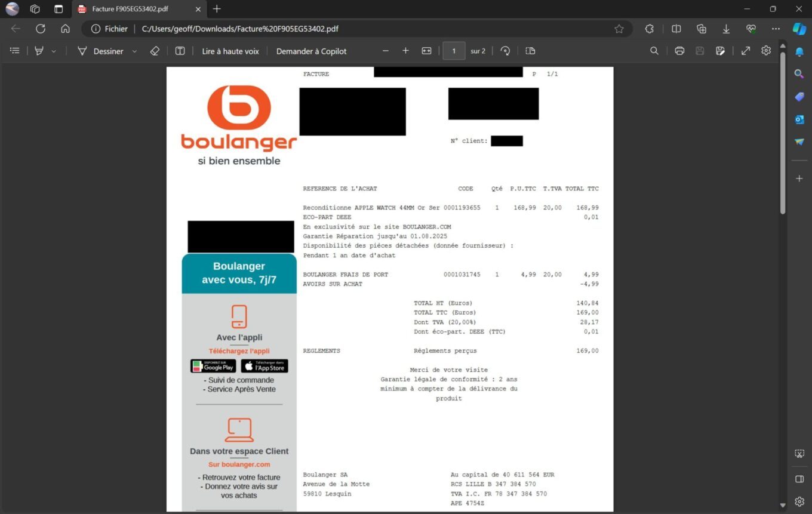Click the sidebar screenshot icon
The width and height of the screenshot is (812, 514).
click(799, 454)
